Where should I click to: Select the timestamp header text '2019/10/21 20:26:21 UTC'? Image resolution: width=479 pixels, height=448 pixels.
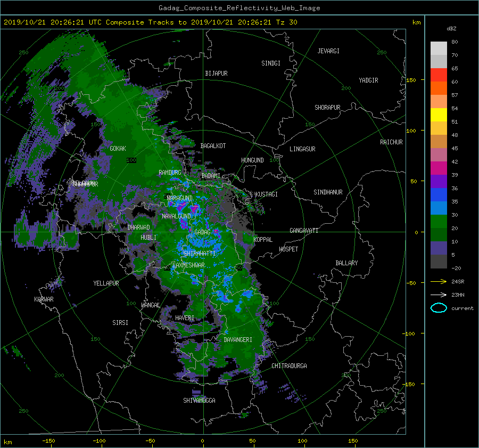click(53, 22)
